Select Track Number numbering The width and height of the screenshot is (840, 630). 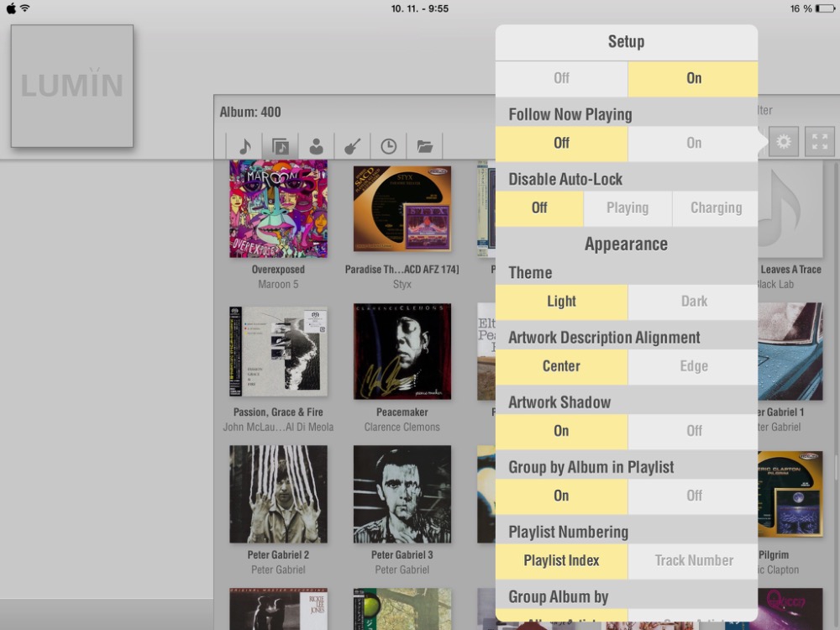coord(693,561)
